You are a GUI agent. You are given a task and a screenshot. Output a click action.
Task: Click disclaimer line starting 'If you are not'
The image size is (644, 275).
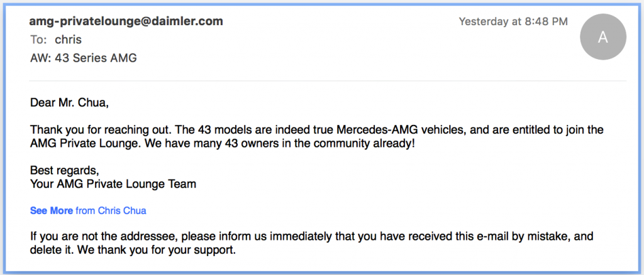tap(312, 237)
